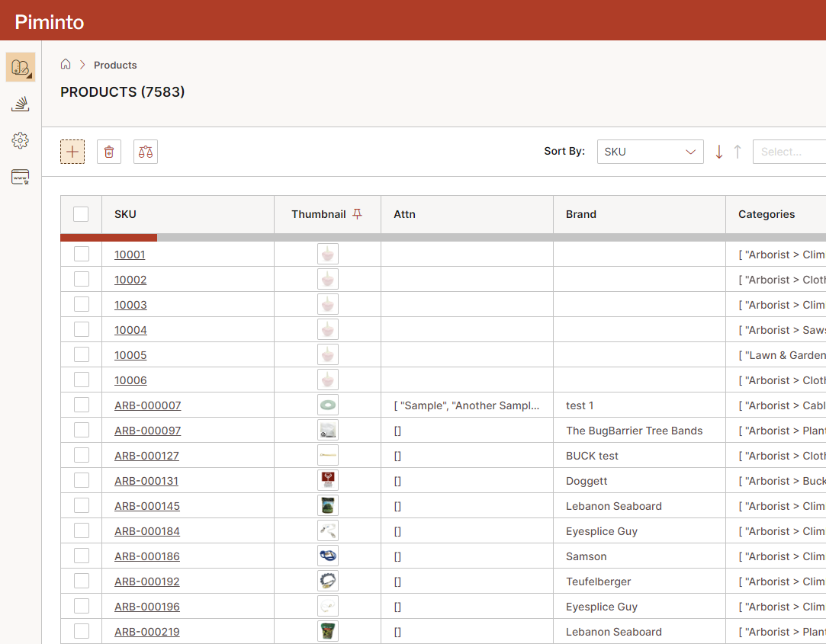Open product link ARB-000007
The width and height of the screenshot is (826, 644).
(148, 405)
